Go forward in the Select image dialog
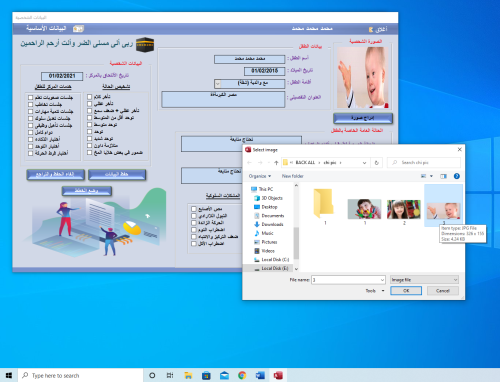 [x=260, y=163]
